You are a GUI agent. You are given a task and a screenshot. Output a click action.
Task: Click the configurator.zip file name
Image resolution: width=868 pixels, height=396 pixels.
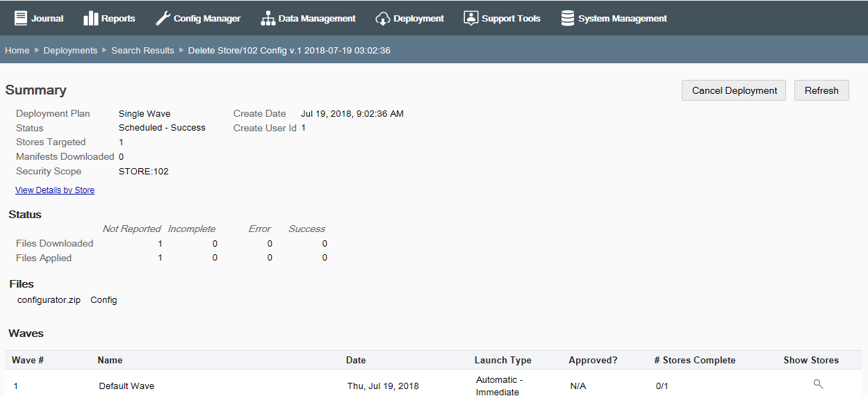[x=49, y=300]
